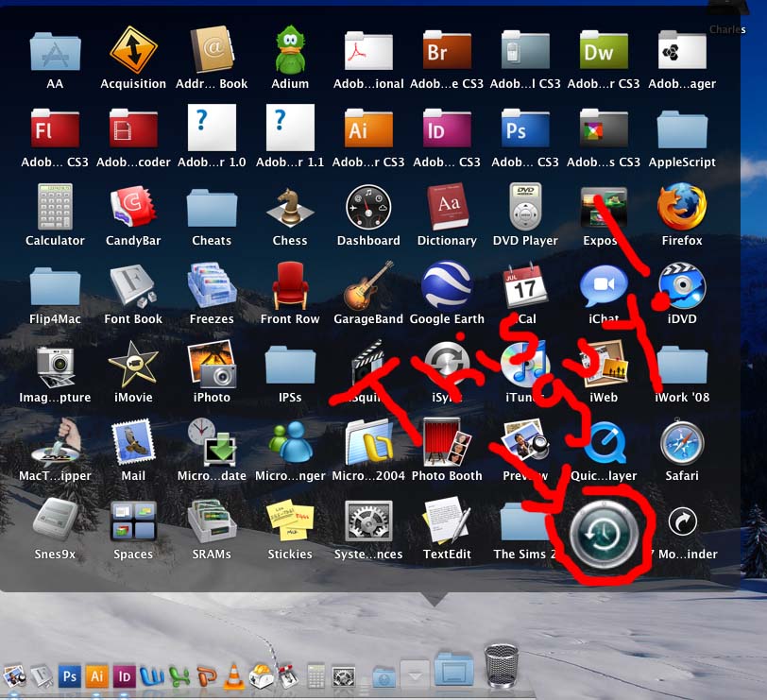This screenshot has height=700, width=767.
Task: Open Image Capture
Action: tap(55, 365)
